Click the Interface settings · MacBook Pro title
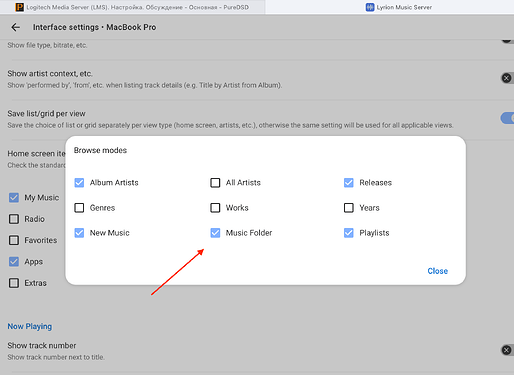The height and width of the screenshot is (375, 514). [94, 27]
